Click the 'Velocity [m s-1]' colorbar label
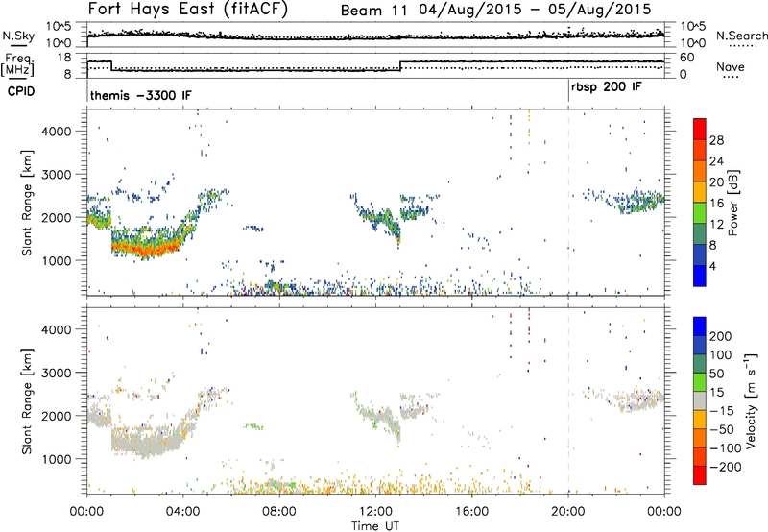This screenshot has height=532, width=768. tap(751, 400)
